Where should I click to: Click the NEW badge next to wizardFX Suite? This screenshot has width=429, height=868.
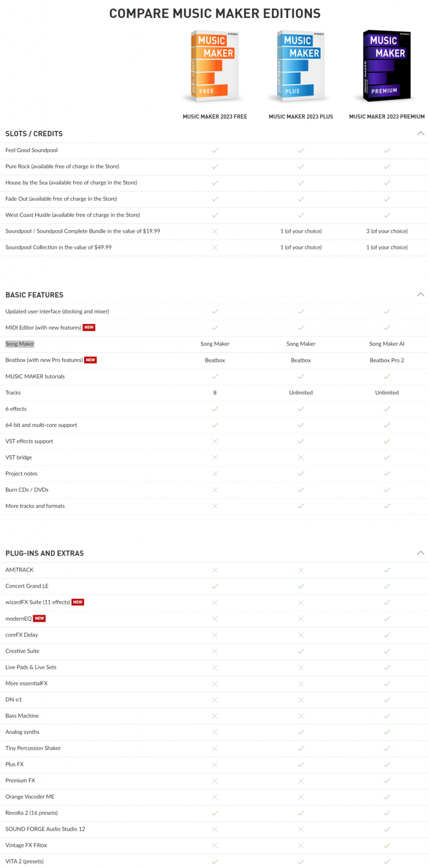pyautogui.click(x=78, y=602)
